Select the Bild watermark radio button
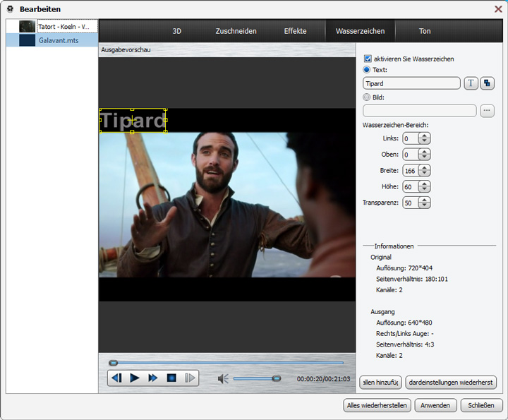Image resolution: width=508 pixels, height=420 pixels. click(367, 97)
